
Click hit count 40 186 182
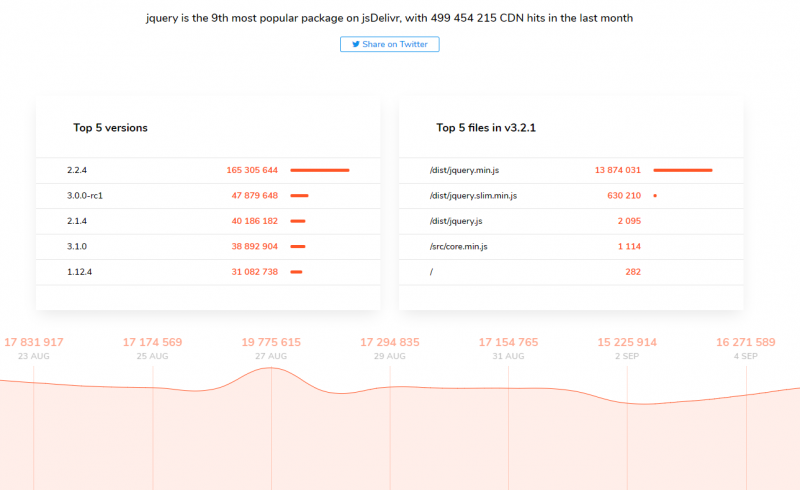(255, 221)
